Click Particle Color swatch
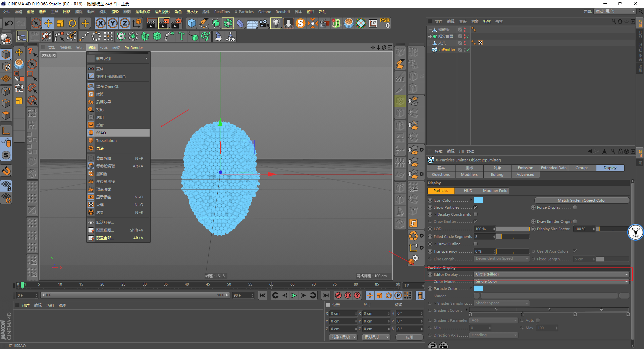The height and width of the screenshot is (349, 644). pos(478,289)
